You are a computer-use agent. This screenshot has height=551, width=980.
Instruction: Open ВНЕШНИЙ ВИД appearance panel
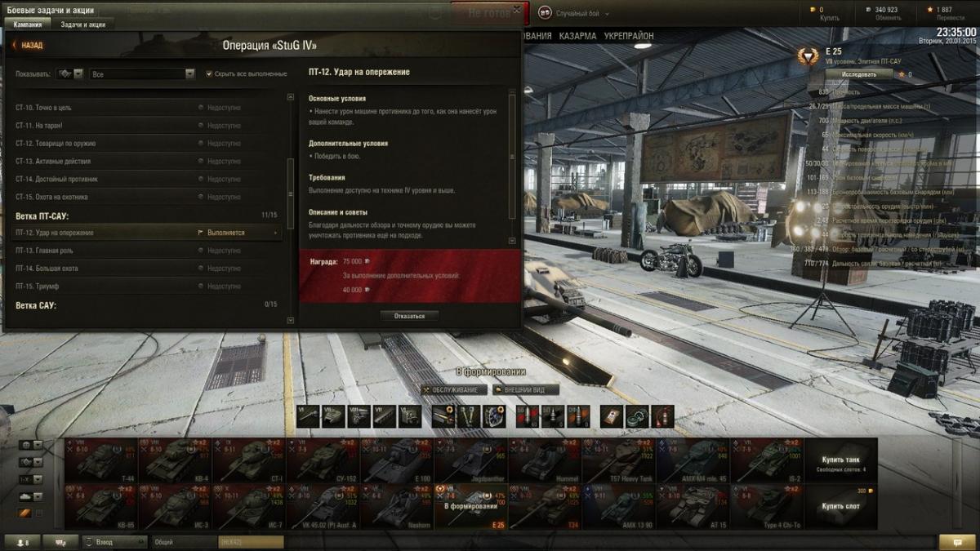click(x=525, y=390)
